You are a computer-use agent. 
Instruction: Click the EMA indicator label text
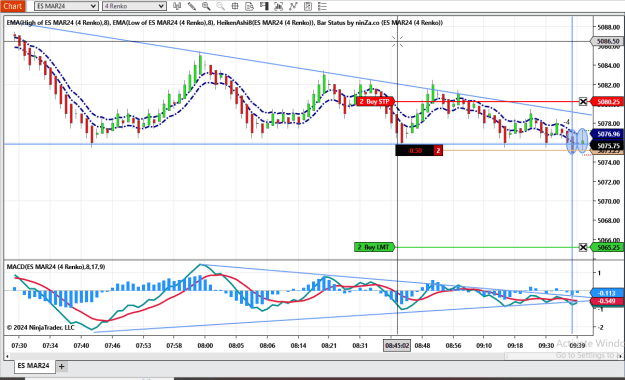[225, 23]
